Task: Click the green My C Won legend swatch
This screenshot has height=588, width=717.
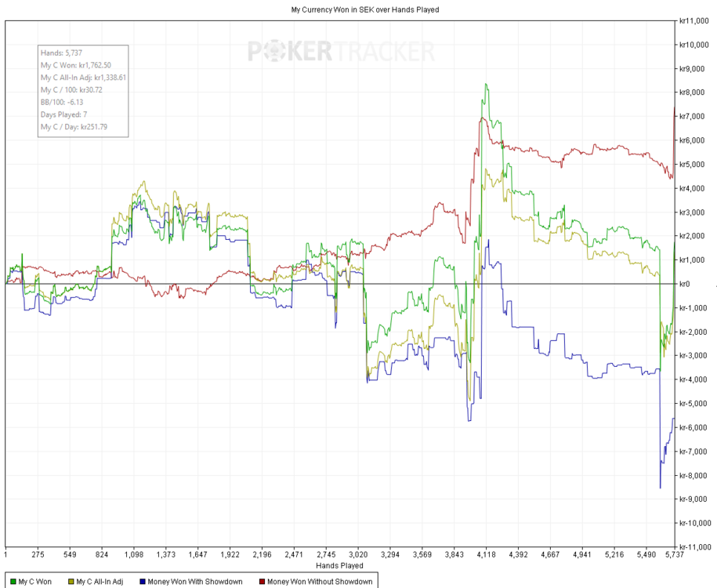Action: [x=13, y=582]
